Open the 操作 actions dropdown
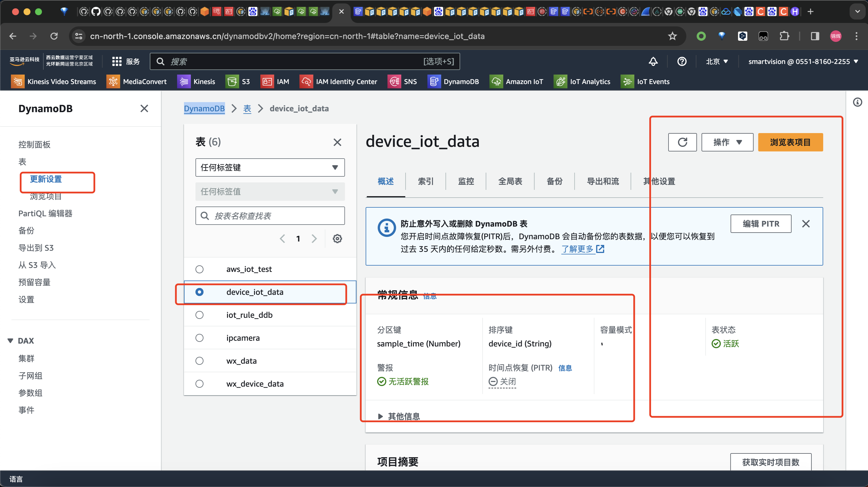868x487 pixels. click(x=727, y=142)
